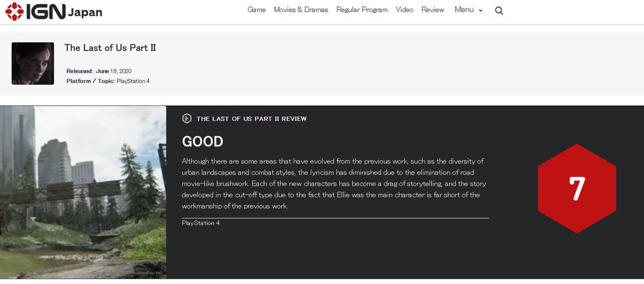Click the Released June 19, 2020 text
The height and width of the screenshot is (284, 644).
tap(99, 71)
